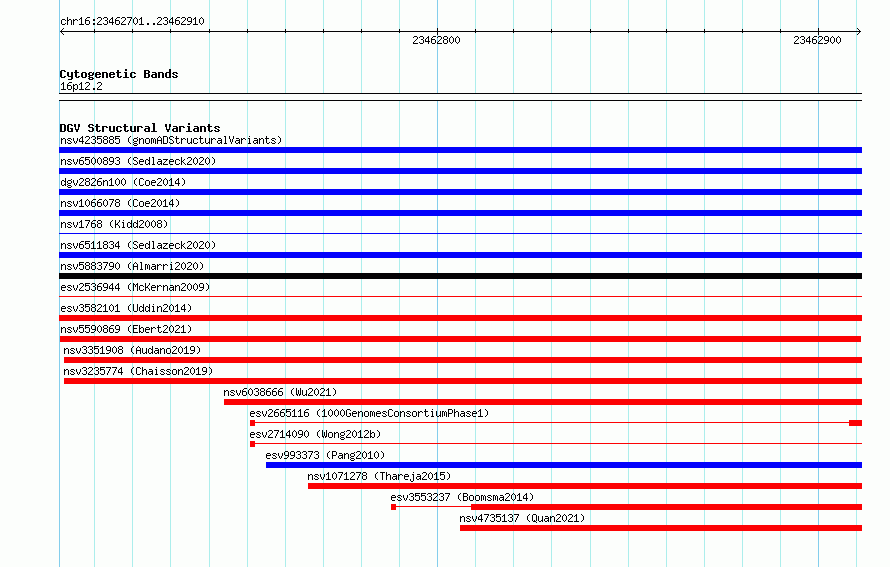Select the red bar for nsv5590869
Screen dimensions: 890x567
pos(460,339)
